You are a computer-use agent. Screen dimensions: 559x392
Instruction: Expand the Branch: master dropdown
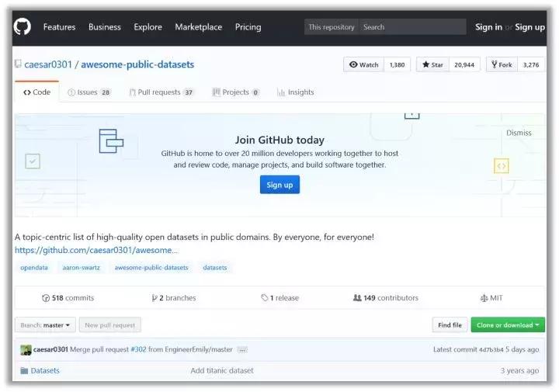point(46,325)
